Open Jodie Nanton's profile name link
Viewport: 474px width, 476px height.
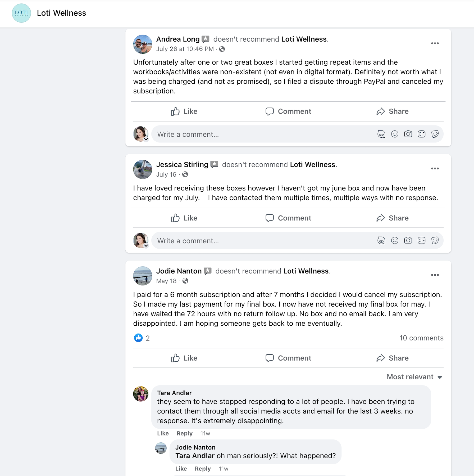179,271
